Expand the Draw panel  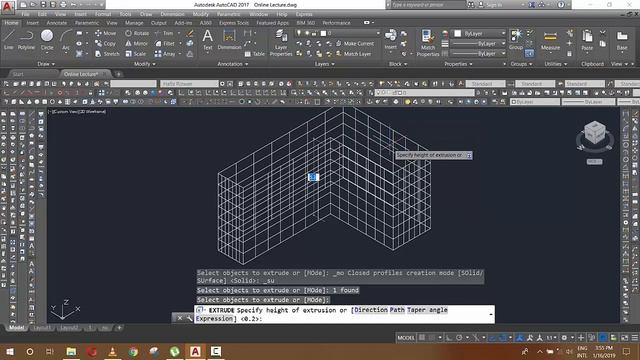46,64
